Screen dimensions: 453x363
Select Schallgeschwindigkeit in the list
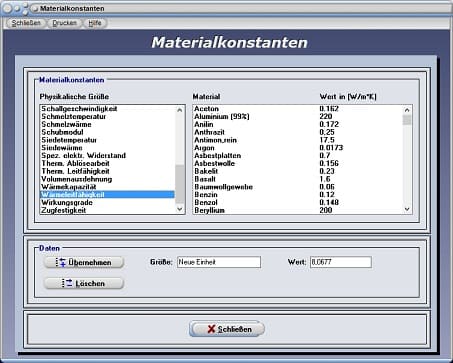click(x=107, y=109)
